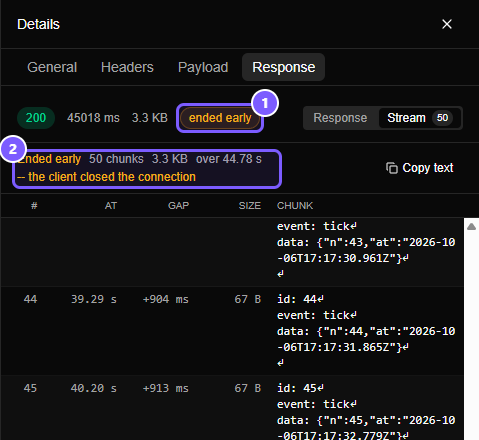Click the GAP column header
The height and width of the screenshot is (440, 479).
tap(178, 206)
